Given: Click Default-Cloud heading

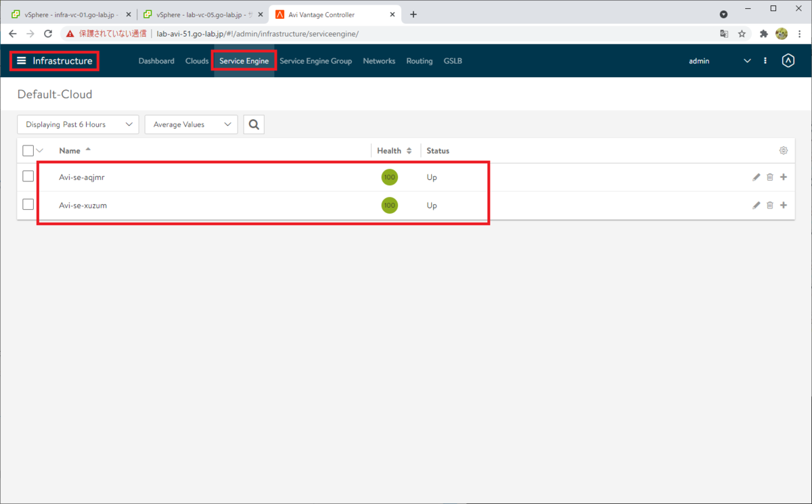Looking at the screenshot, I should (x=55, y=95).
